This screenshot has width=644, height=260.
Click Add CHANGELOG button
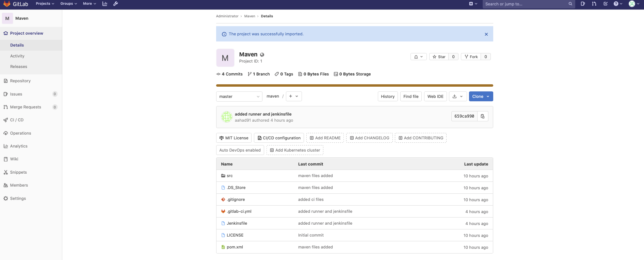click(369, 138)
